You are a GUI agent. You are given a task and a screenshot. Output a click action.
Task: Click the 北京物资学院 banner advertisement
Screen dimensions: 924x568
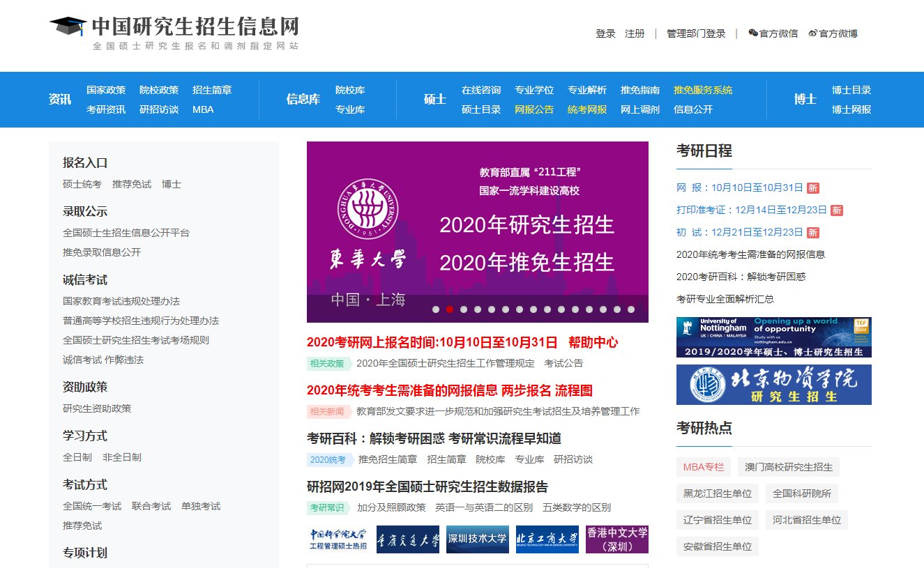pos(773,385)
